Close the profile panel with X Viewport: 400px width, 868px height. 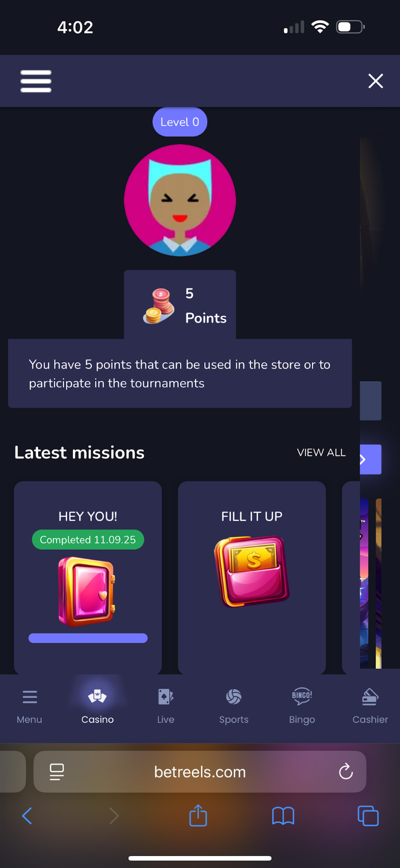(375, 81)
